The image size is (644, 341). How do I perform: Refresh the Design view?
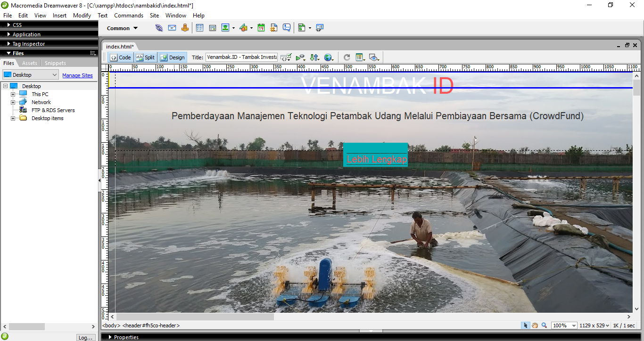[347, 57]
